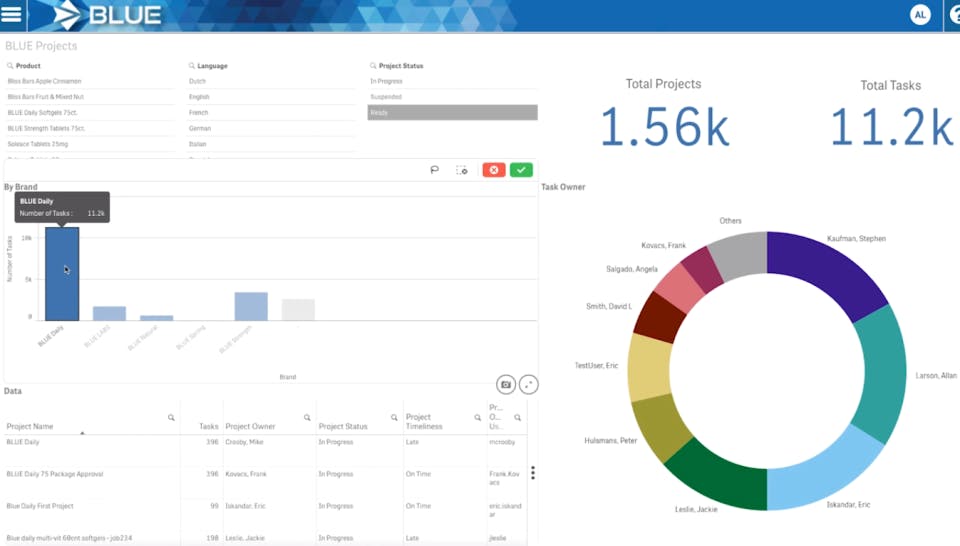Open the range selection settings icon
This screenshot has width=960, height=546.
(x=462, y=170)
